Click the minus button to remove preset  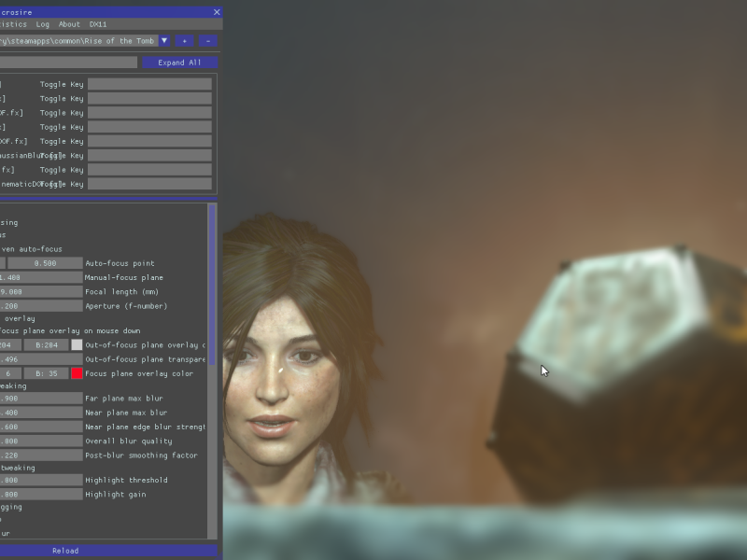pyautogui.click(x=207, y=41)
